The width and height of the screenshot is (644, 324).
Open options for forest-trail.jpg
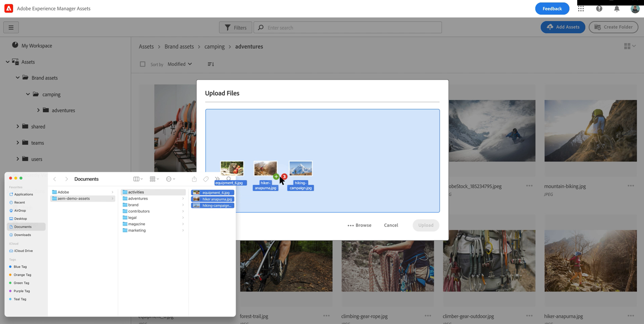pyautogui.click(x=327, y=316)
